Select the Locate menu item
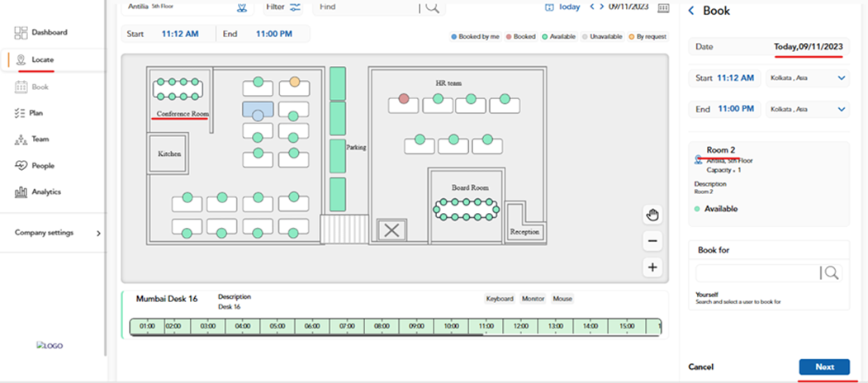868x383 pixels. [x=43, y=59]
